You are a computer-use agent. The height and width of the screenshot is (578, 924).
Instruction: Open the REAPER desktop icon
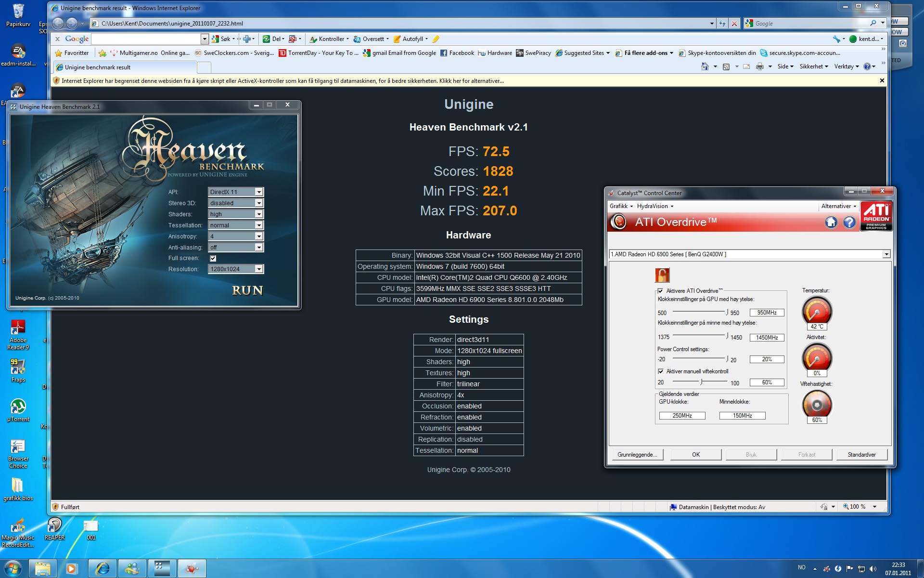pos(54,529)
